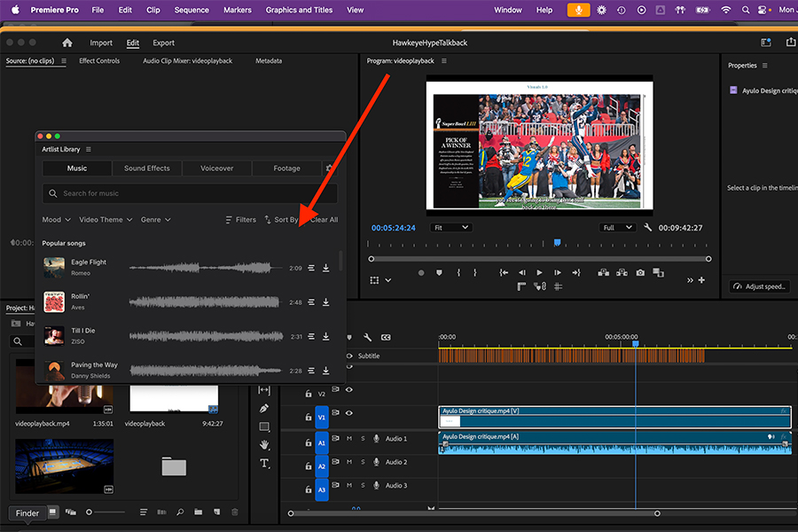Click the Lift button in Program monitor

pyautogui.click(x=604, y=273)
